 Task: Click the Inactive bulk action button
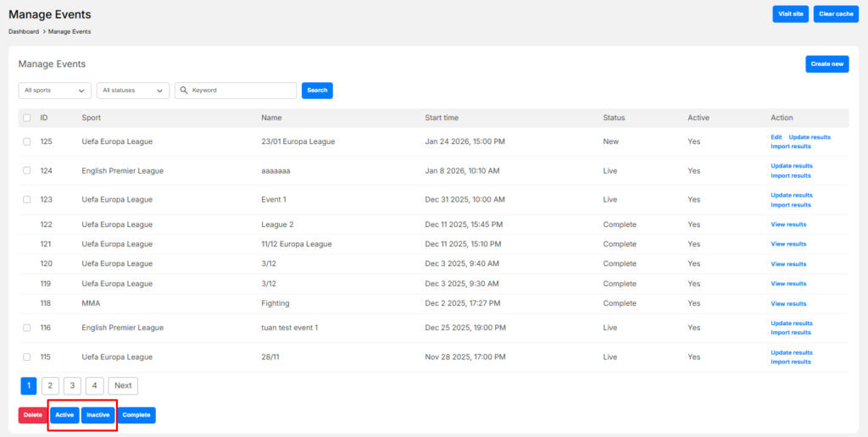click(98, 415)
